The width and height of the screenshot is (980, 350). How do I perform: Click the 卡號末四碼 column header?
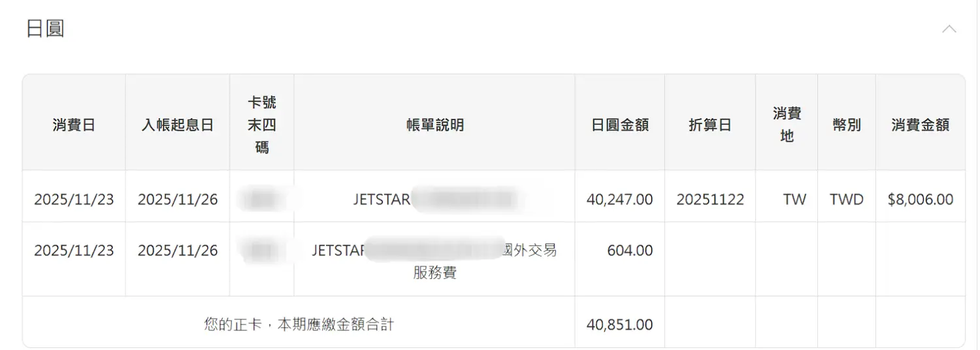pos(261,125)
